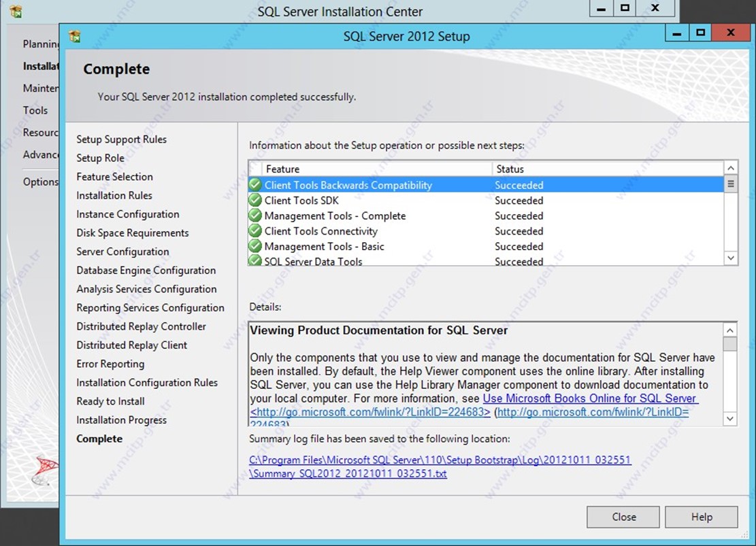This screenshot has width=756, height=546.
Task: Click Installation Configuration Rules step
Action: (146, 383)
